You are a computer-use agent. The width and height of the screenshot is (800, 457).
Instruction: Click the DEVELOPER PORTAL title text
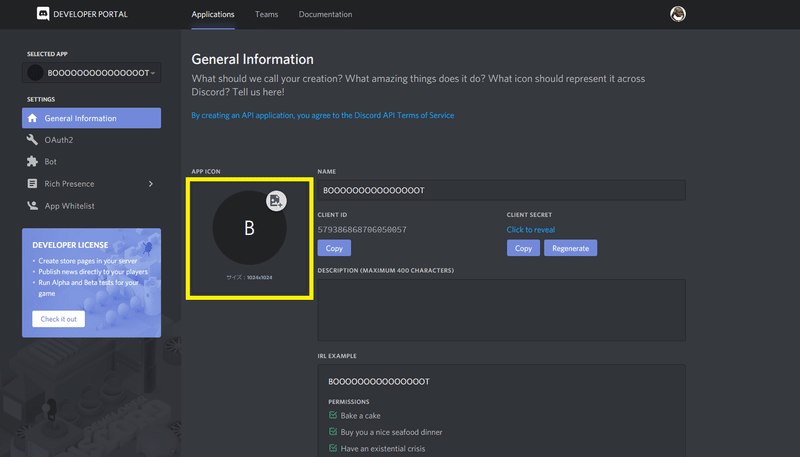pyautogui.click(x=90, y=14)
